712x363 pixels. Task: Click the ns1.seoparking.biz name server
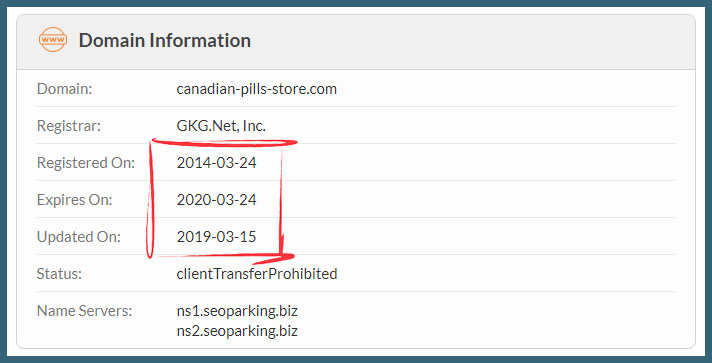(237, 311)
